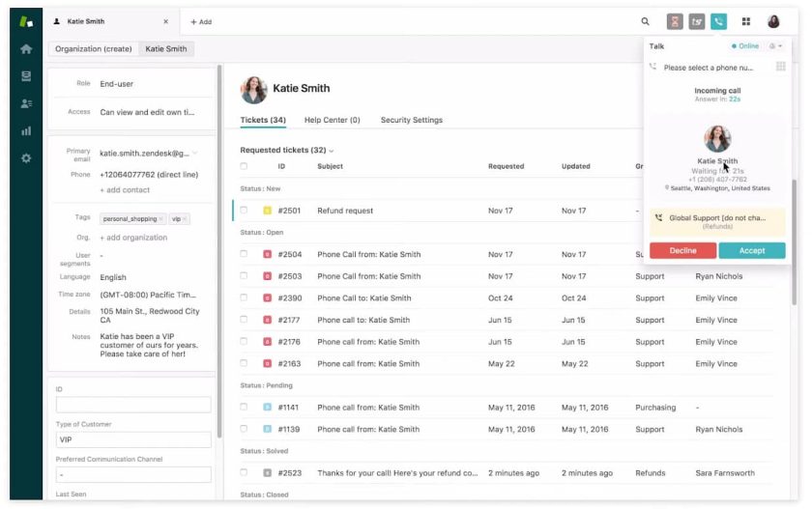Switch to Tickets (34) tab
The width and height of the screenshot is (812, 509).
click(x=263, y=120)
